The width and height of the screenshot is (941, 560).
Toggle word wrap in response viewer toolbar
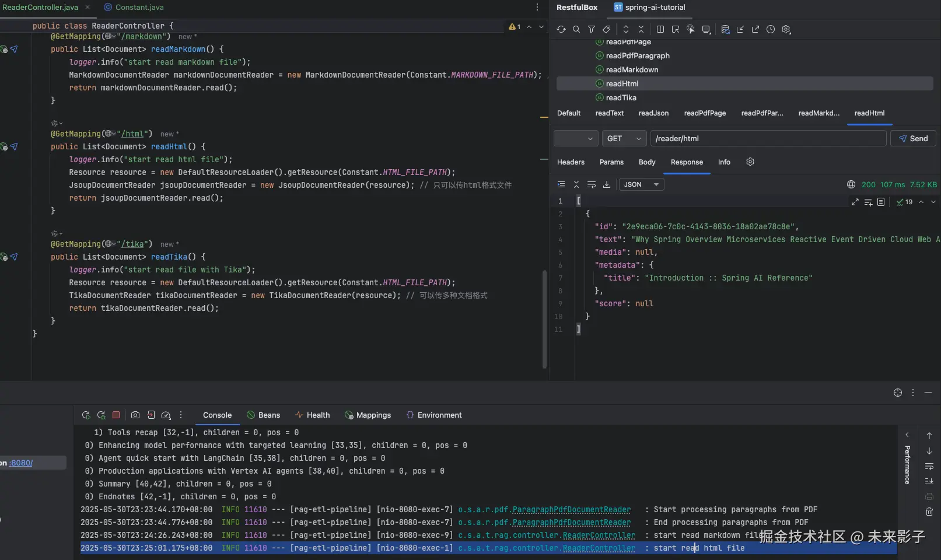click(592, 184)
